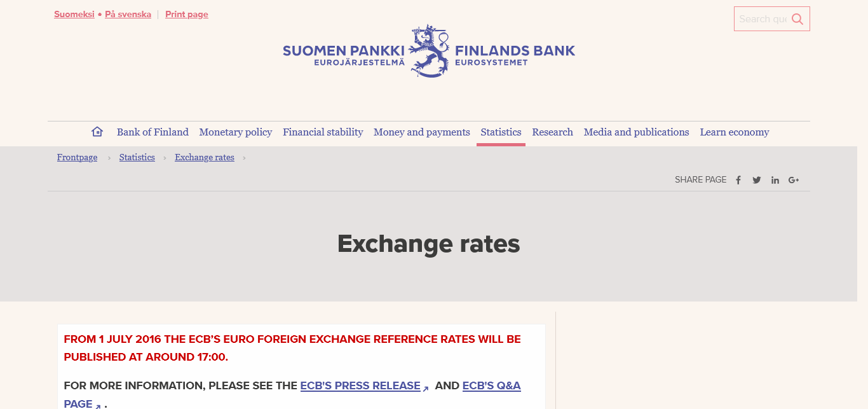This screenshot has width=868, height=409.
Task: Focus the search query input field
Action: [763, 19]
